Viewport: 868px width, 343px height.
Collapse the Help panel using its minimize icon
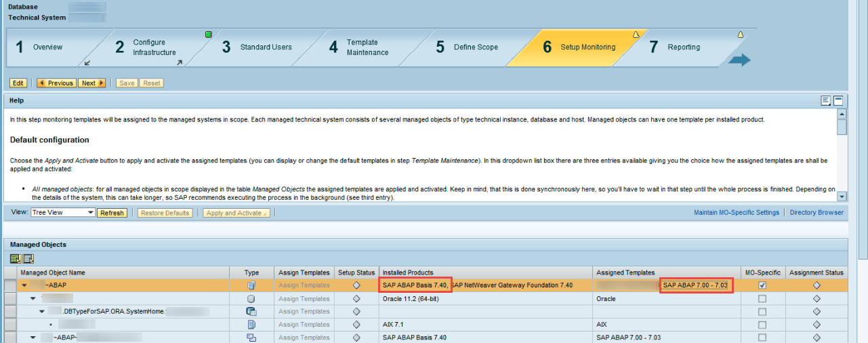[838, 100]
